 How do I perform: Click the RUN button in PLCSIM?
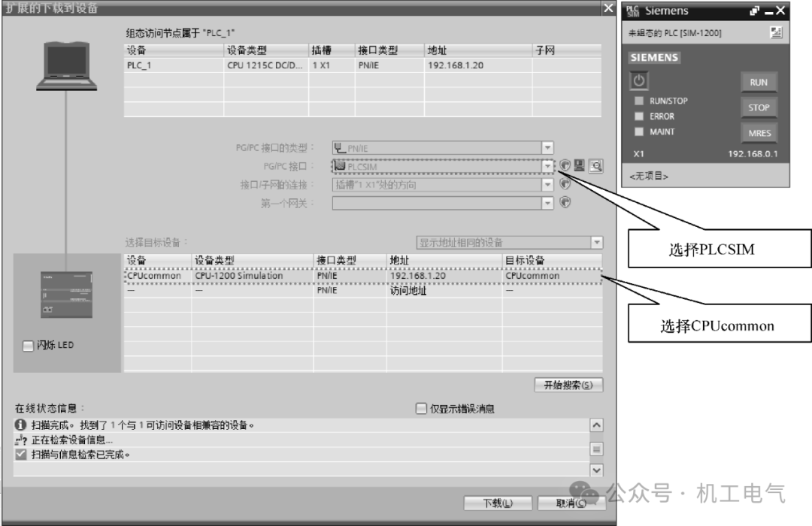pyautogui.click(x=759, y=83)
